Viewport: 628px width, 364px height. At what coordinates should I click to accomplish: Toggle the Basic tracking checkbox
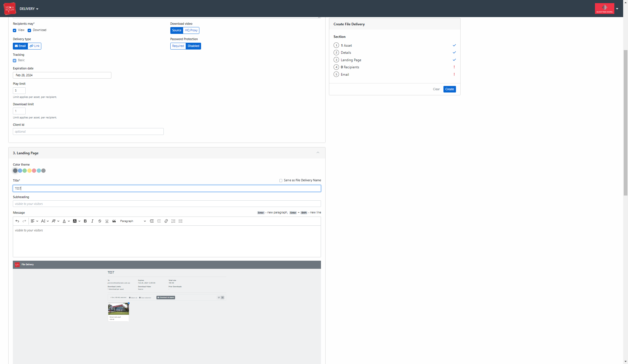15,61
